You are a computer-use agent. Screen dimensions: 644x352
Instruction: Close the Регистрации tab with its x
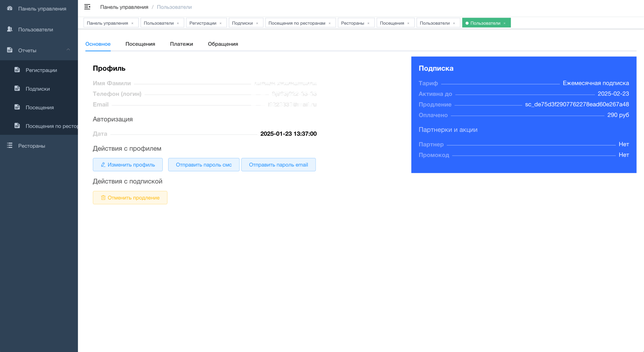pyautogui.click(x=220, y=23)
